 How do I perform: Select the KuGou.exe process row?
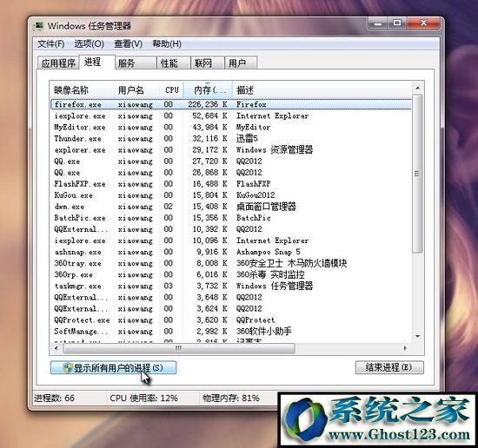coord(231,195)
